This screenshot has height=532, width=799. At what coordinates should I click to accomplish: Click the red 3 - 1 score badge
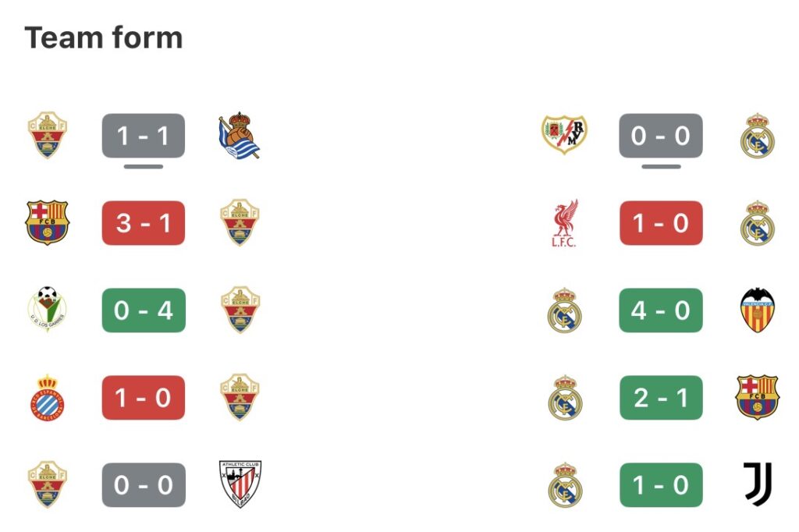pos(144,223)
